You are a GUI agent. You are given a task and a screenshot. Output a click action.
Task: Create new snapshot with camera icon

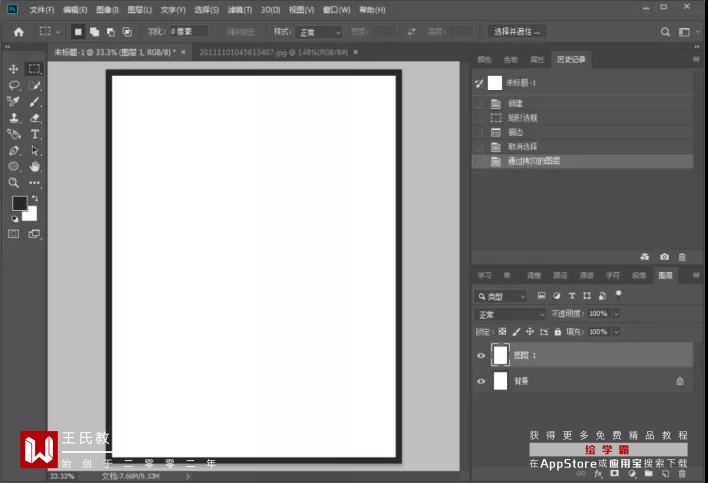coord(664,257)
